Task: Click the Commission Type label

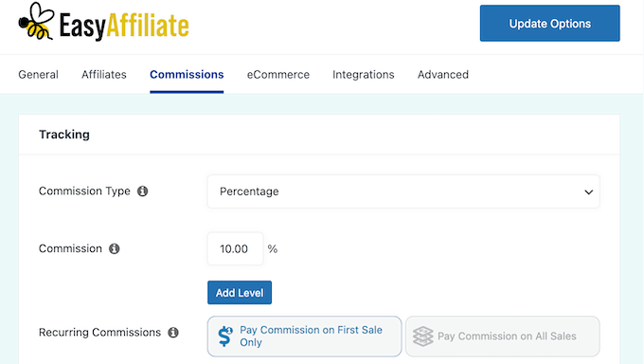Action: point(84,191)
